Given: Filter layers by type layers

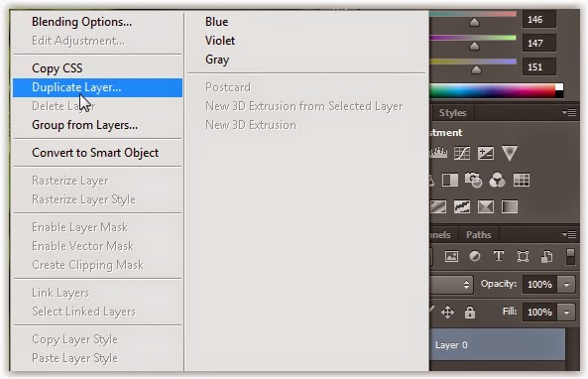Looking at the screenshot, I should click(499, 257).
